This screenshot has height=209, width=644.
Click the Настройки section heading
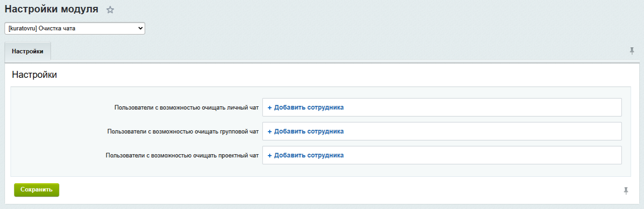[34, 75]
